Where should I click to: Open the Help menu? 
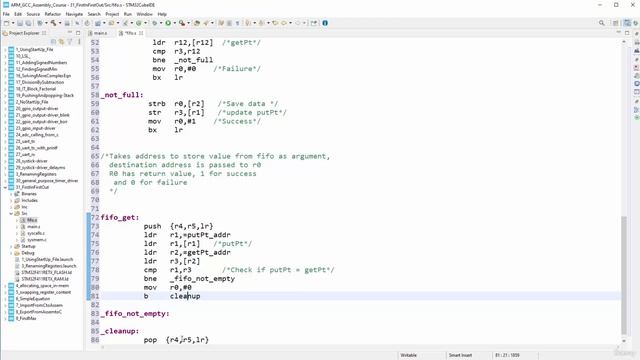pos(162,14)
